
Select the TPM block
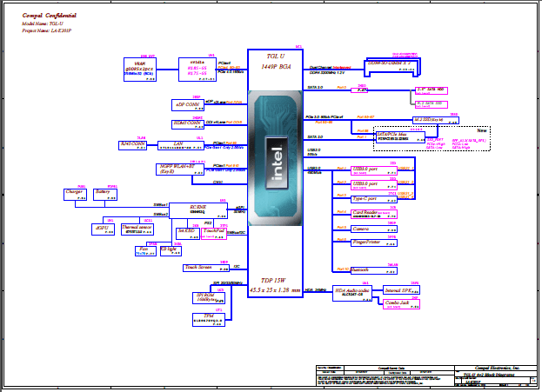point(208,318)
